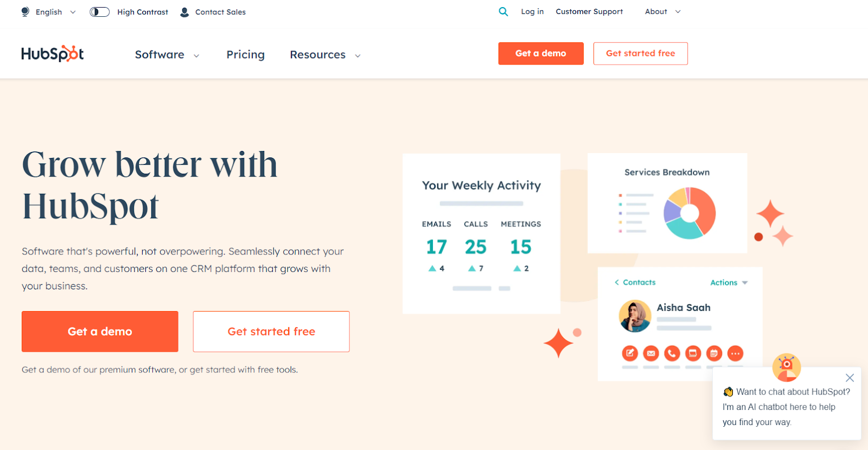Open the Resources menu
Image resolution: width=868 pixels, height=450 pixels.
325,55
